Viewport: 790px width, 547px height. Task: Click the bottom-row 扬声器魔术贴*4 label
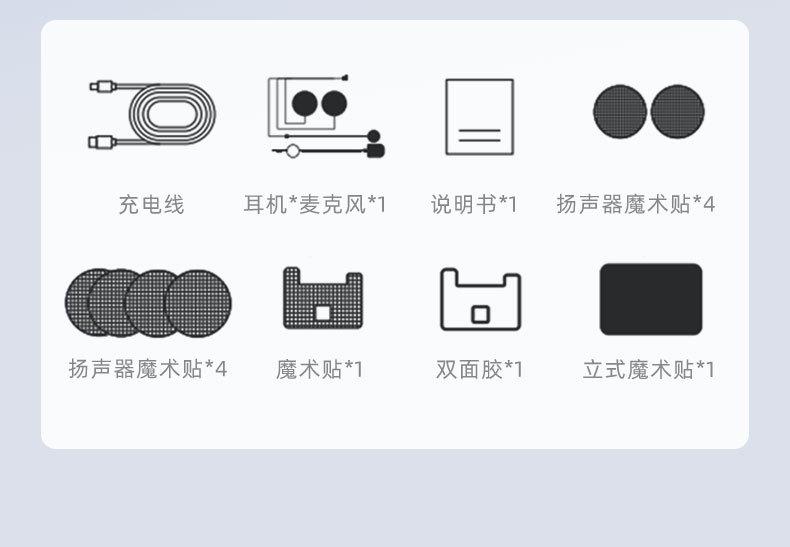(x=148, y=369)
